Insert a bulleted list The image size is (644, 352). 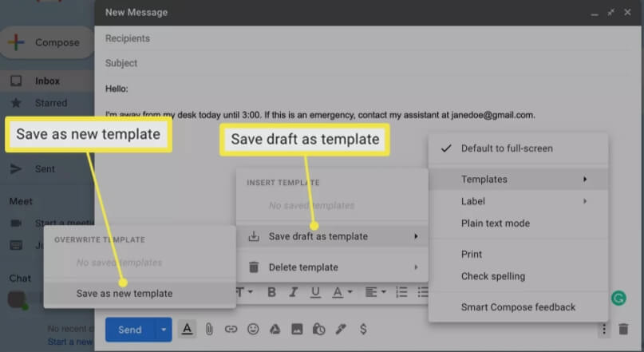(423, 292)
